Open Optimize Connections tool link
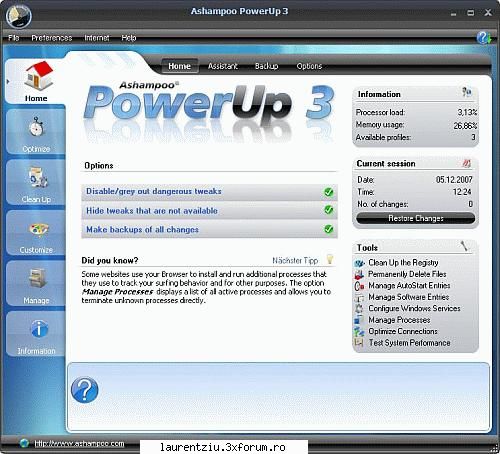This screenshot has height=454, width=500. [x=403, y=331]
